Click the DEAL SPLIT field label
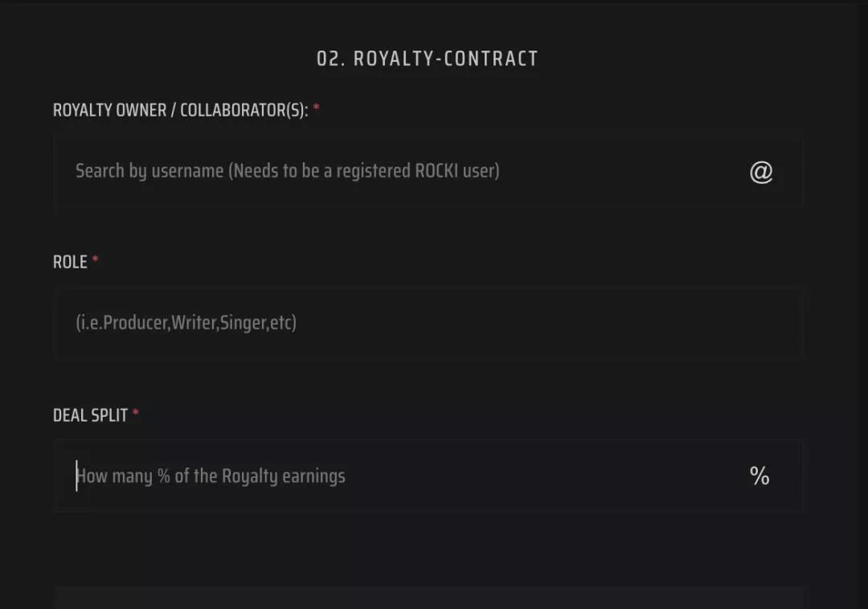 point(90,415)
